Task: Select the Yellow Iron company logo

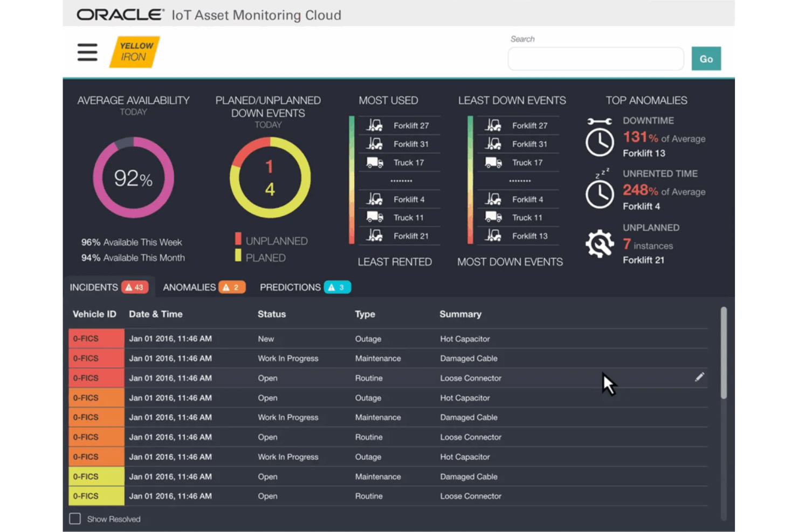Action: 134,52
